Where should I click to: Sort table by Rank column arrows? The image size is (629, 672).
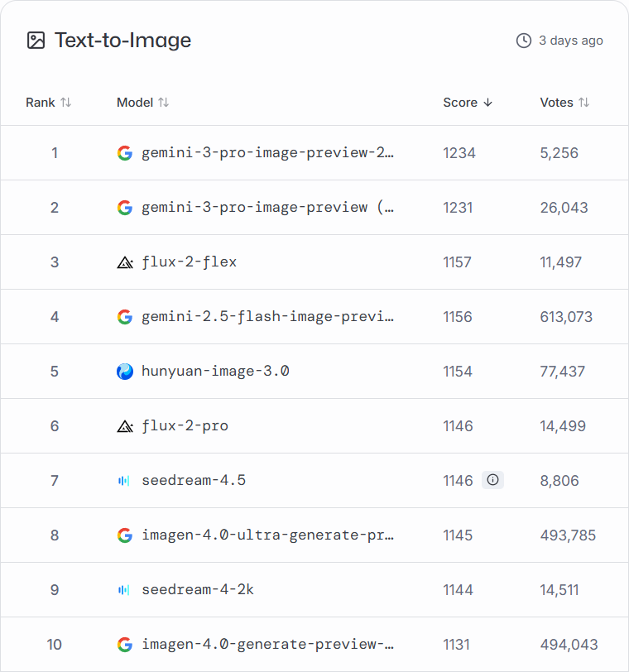pos(66,103)
